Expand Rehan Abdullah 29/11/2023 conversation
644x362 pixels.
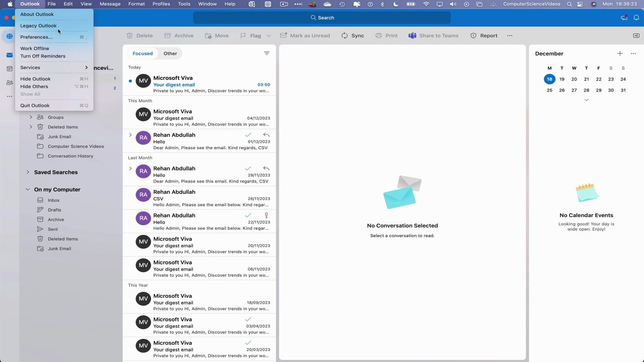point(130,168)
